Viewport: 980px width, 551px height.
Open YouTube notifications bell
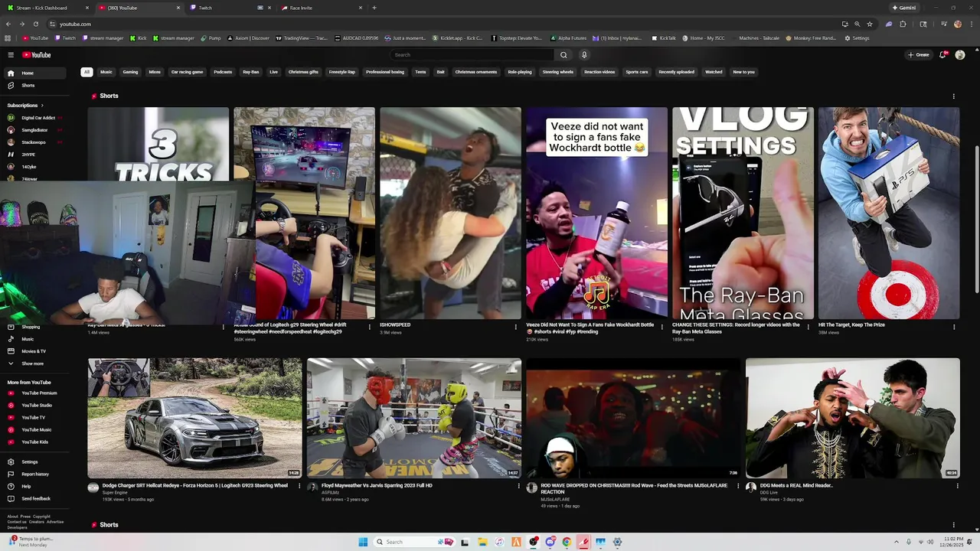[943, 55]
